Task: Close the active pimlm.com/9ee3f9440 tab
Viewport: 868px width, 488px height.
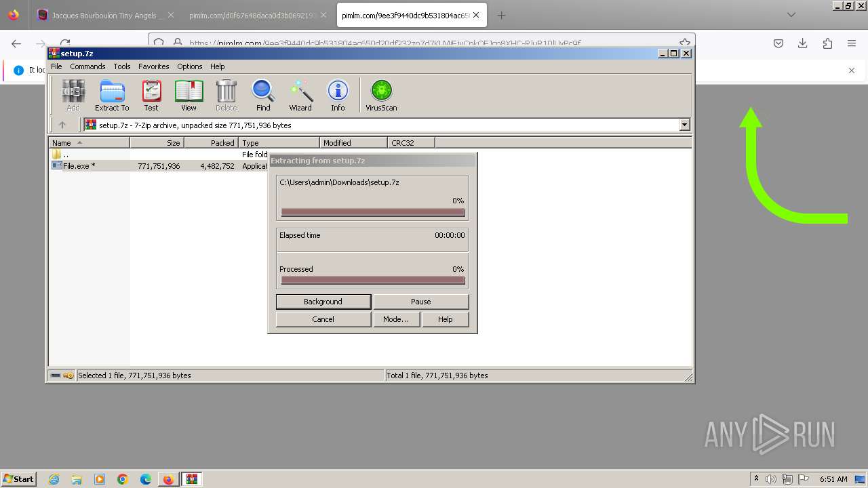Action: tap(476, 15)
